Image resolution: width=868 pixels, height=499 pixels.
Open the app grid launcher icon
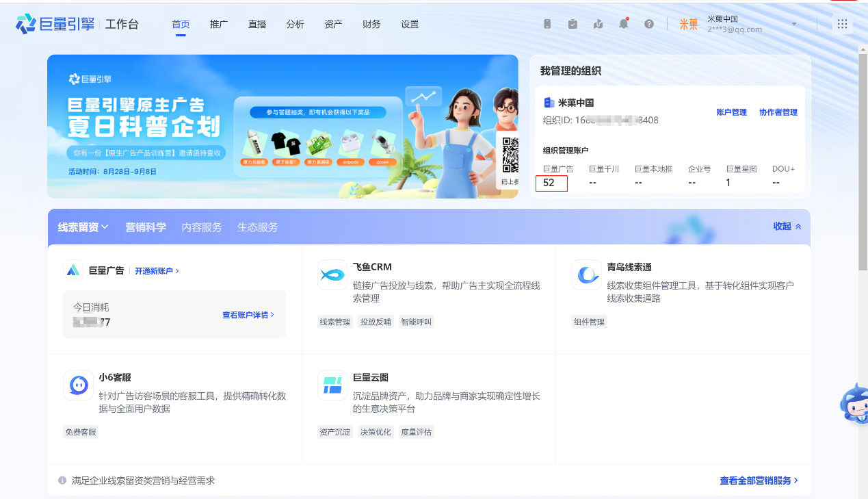click(x=843, y=24)
